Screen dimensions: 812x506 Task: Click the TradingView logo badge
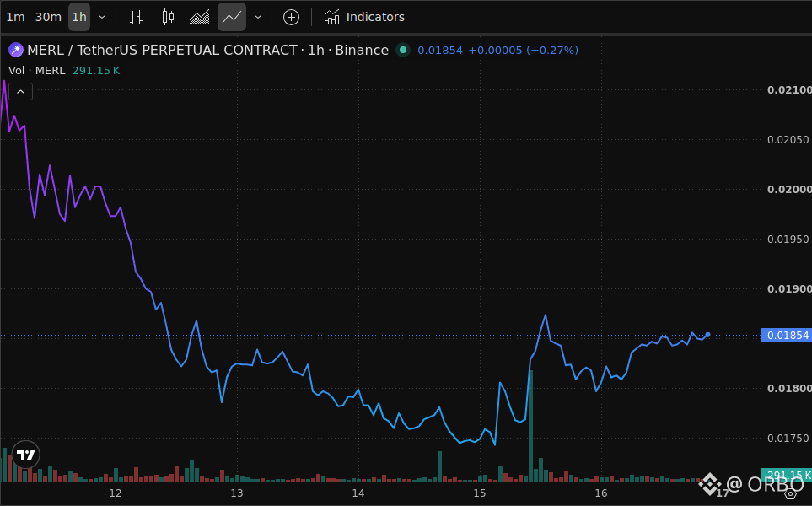pos(25,455)
